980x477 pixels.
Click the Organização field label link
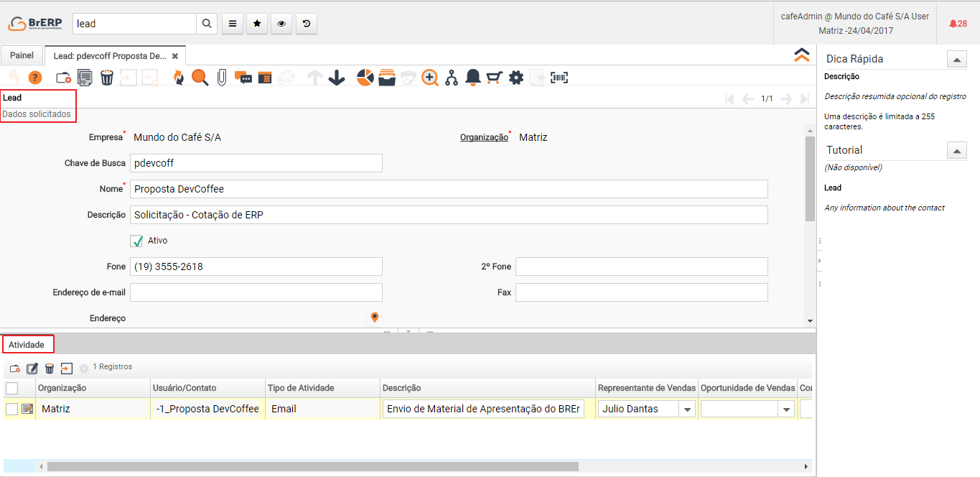point(483,137)
